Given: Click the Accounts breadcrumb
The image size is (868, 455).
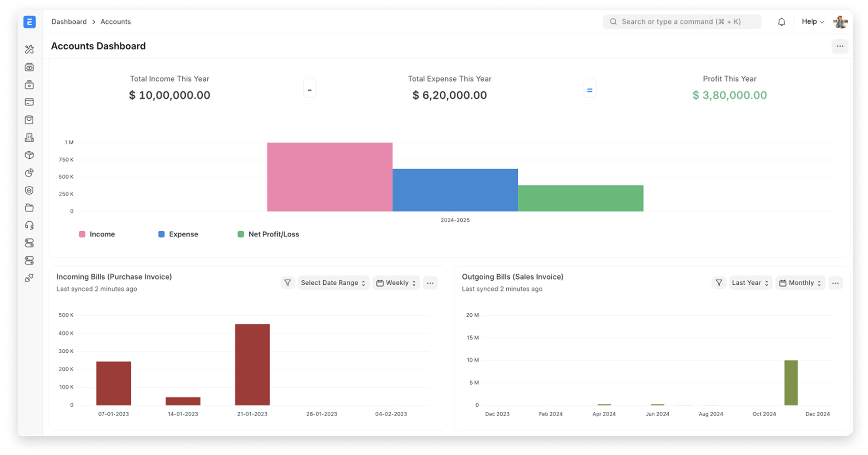Looking at the screenshot, I should click(116, 21).
